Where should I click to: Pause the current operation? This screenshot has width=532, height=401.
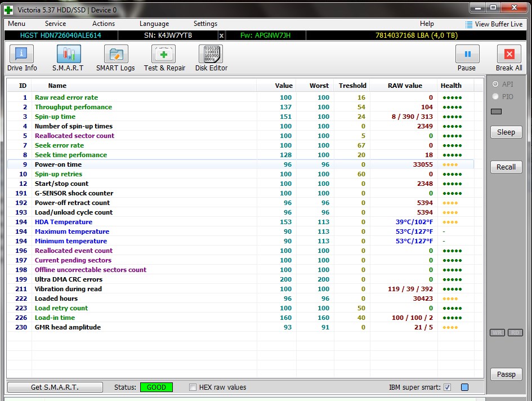[x=467, y=58]
